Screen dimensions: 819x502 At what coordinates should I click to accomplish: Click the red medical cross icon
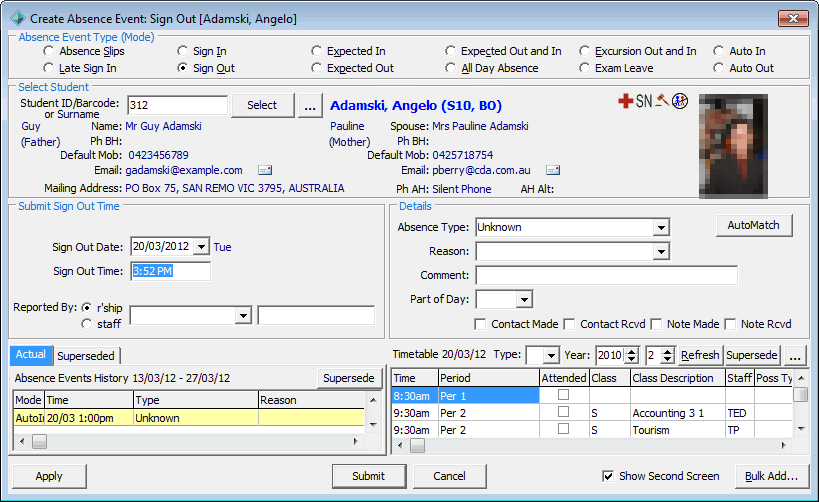(625, 100)
